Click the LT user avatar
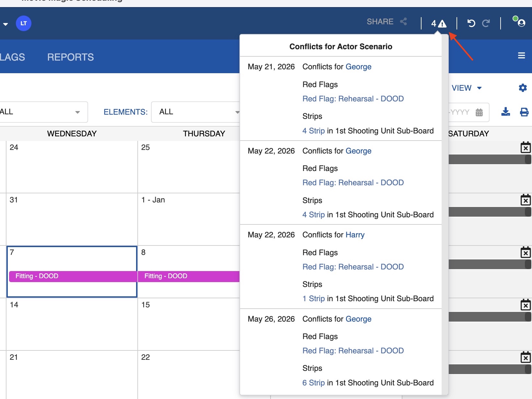Screen dimensions: 532x399 [24, 23]
